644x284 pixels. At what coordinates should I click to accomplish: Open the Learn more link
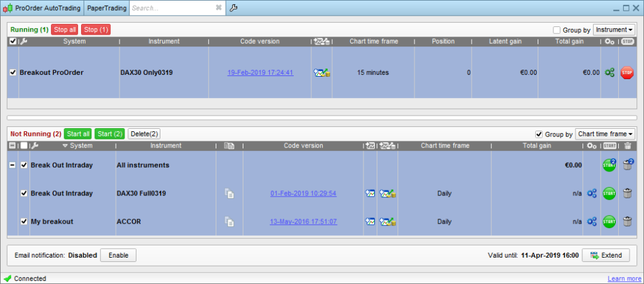point(624,279)
